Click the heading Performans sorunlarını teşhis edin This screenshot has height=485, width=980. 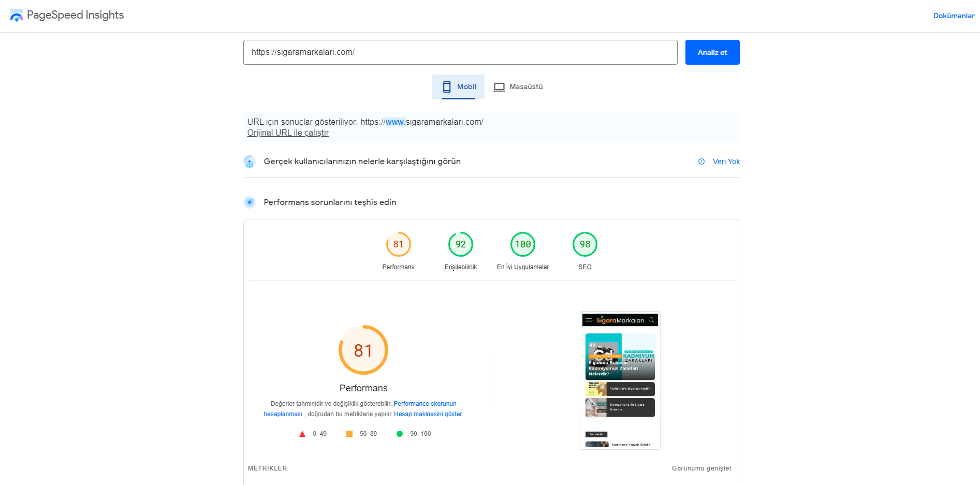[x=330, y=202]
